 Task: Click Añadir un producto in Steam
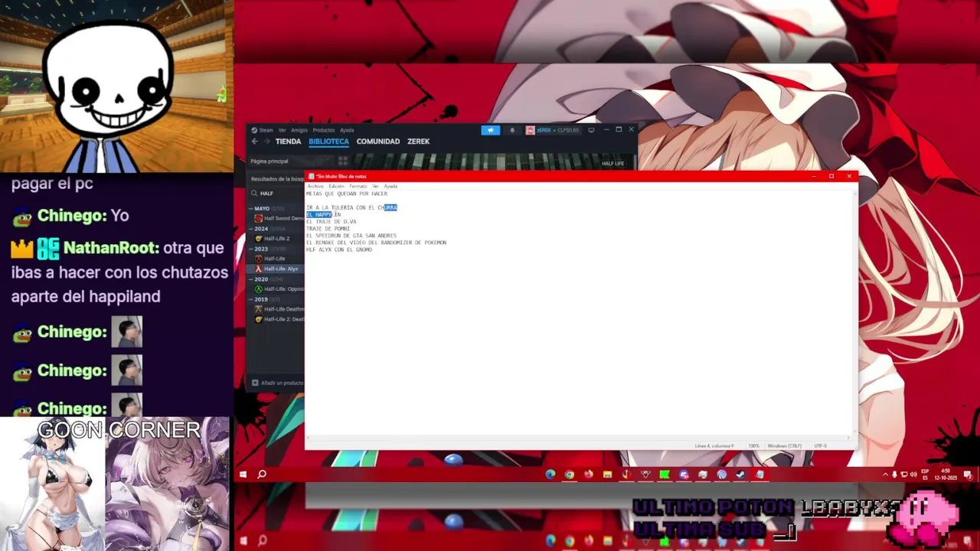[282, 383]
